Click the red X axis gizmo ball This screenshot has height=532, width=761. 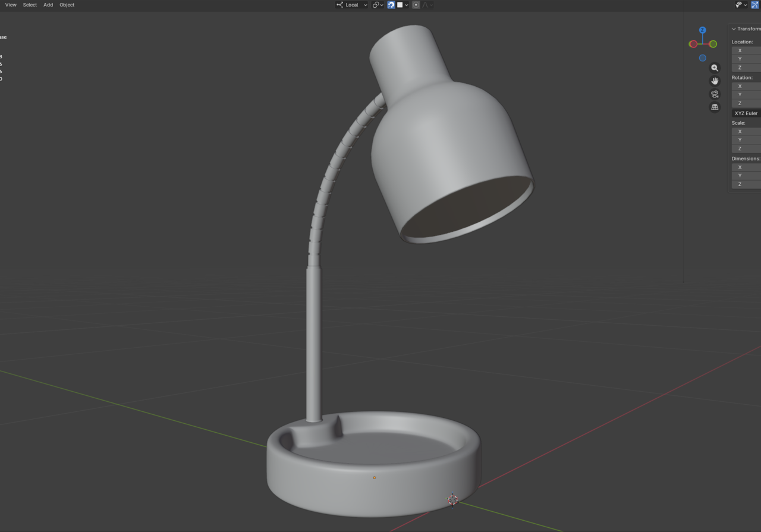coord(693,43)
